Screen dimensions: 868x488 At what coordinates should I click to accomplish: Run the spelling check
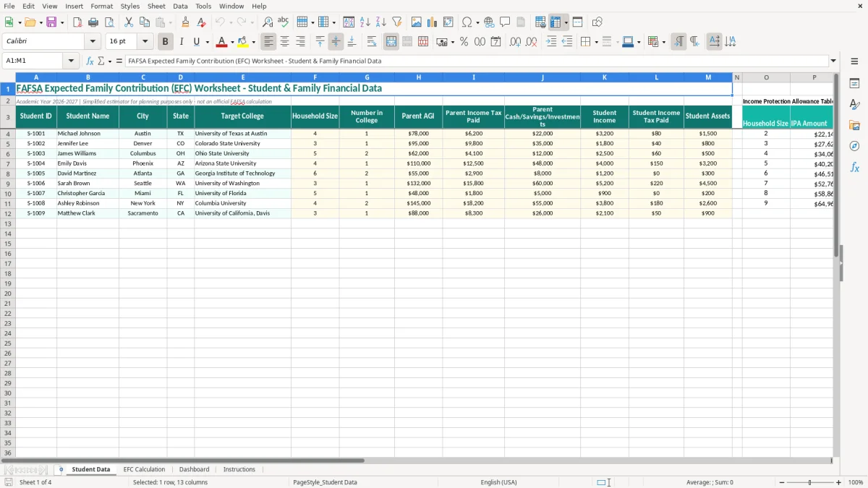pos(283,22)
